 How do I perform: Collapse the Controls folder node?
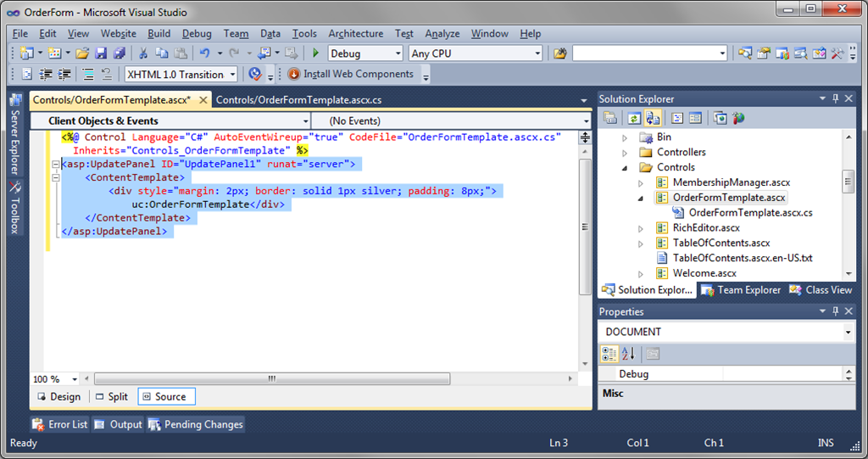[x=625, y=167]
